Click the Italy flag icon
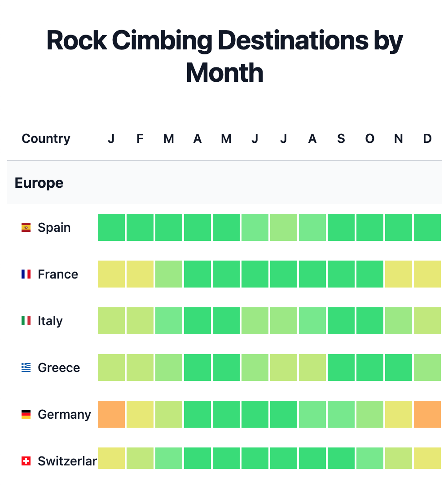 pos(26,321)
